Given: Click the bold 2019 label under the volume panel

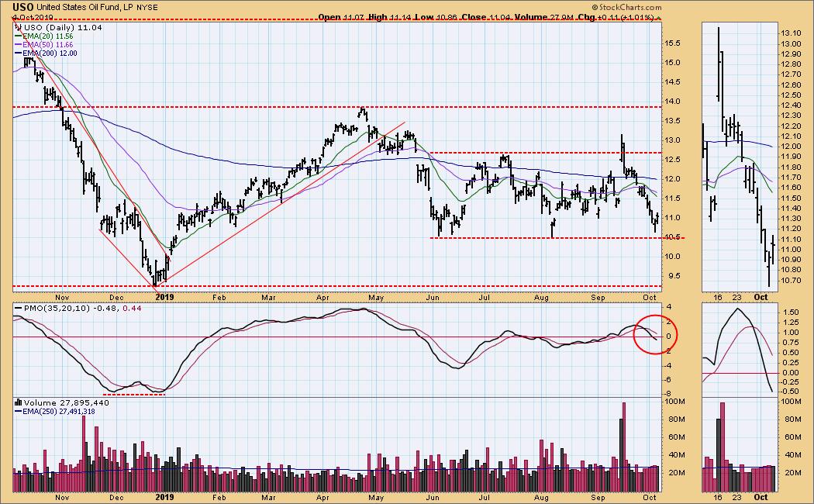Looking at the screenshot, I should 164,497.
